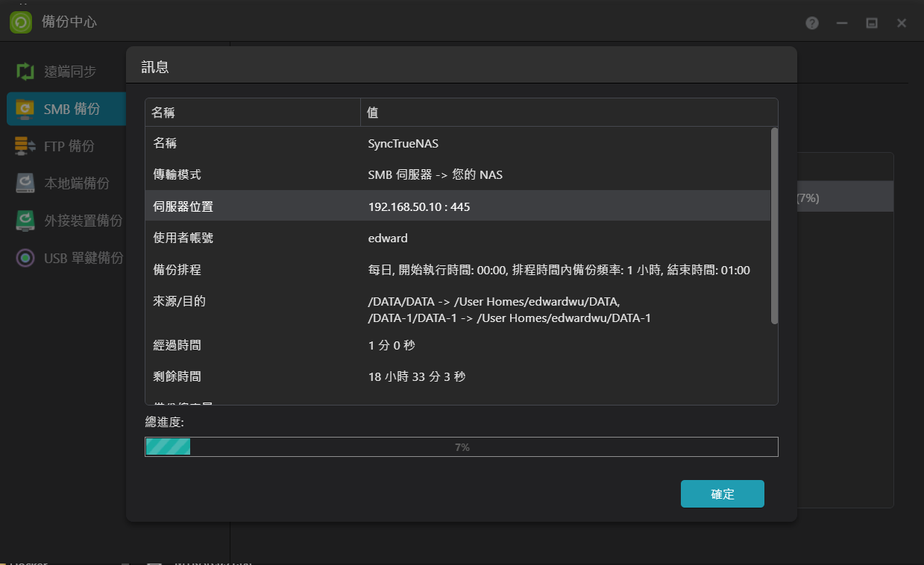
Task: Select the 遠端同步 sync icon
Action: [x=25, y=72]
